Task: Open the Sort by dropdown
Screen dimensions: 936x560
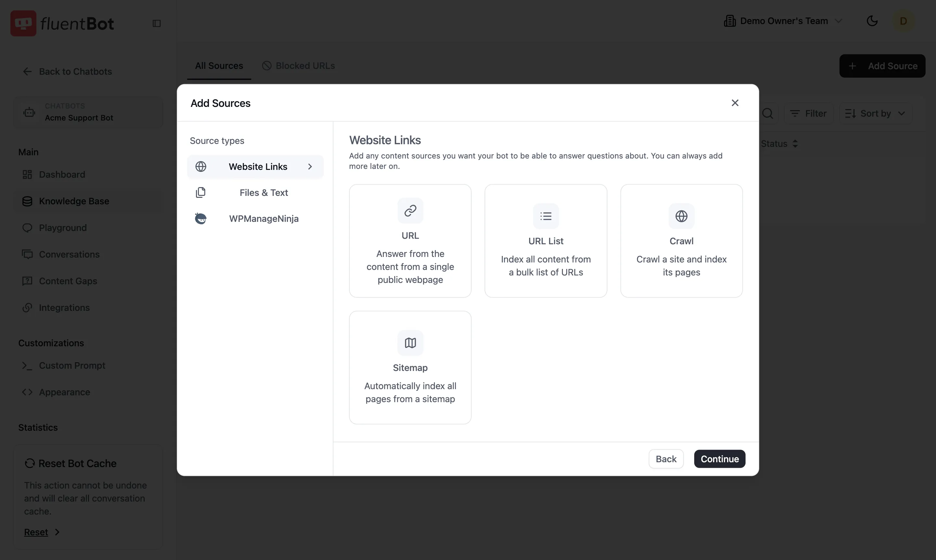Action: coord(875,113)
